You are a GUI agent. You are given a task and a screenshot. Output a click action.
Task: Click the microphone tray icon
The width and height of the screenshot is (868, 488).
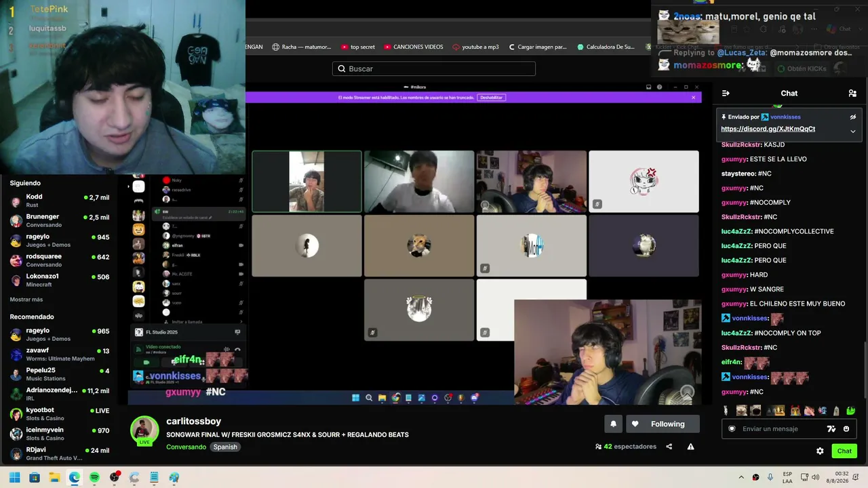pyautogui.click(x=770, y=477)
